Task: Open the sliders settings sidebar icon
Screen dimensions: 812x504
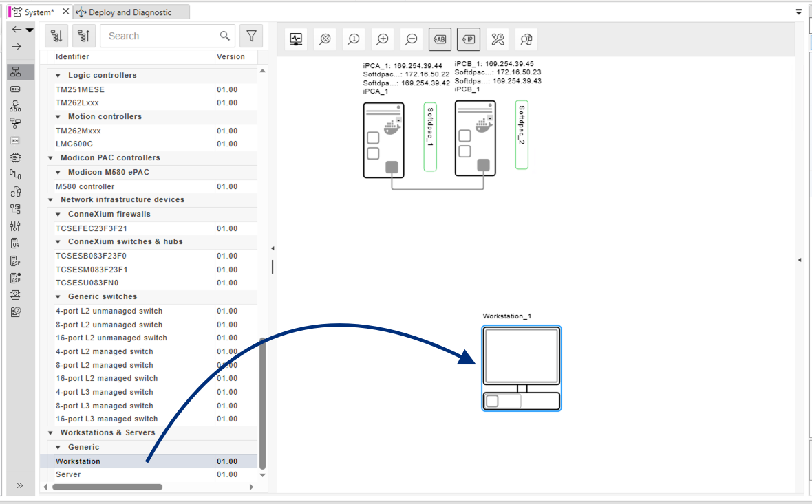Action: point(16,226)
